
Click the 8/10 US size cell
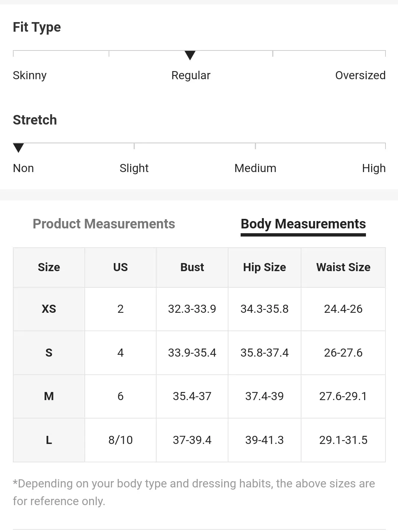121,440
